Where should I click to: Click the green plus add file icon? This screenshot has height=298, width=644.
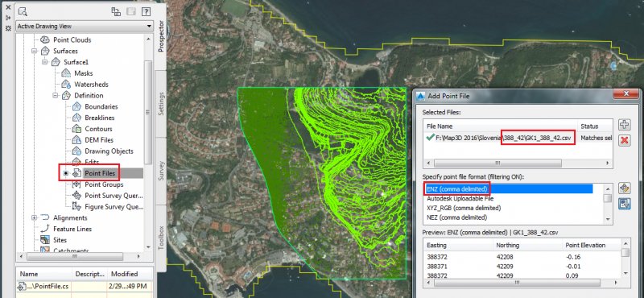tap(625, 125)
